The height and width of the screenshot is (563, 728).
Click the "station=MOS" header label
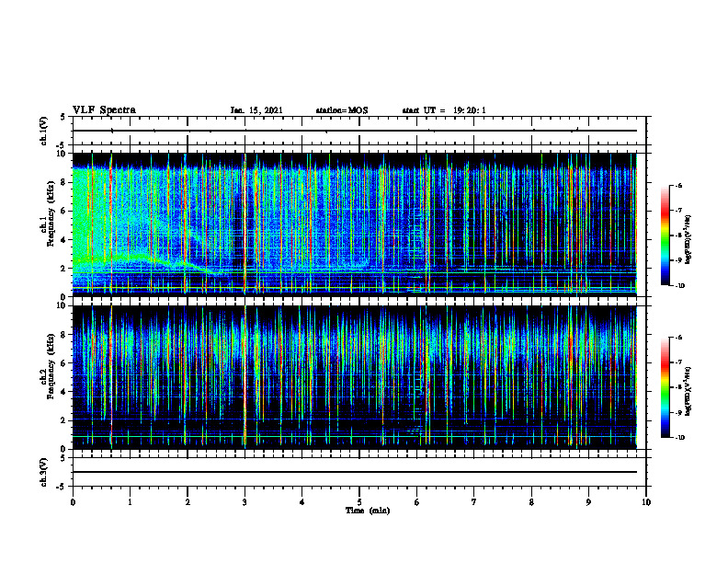point(342,110)
